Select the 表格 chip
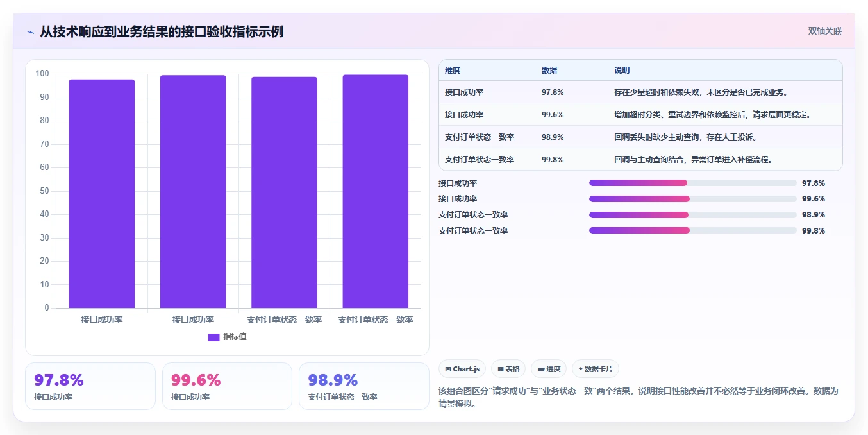Viewport: 868px width, 435px height. pos(508,369)
